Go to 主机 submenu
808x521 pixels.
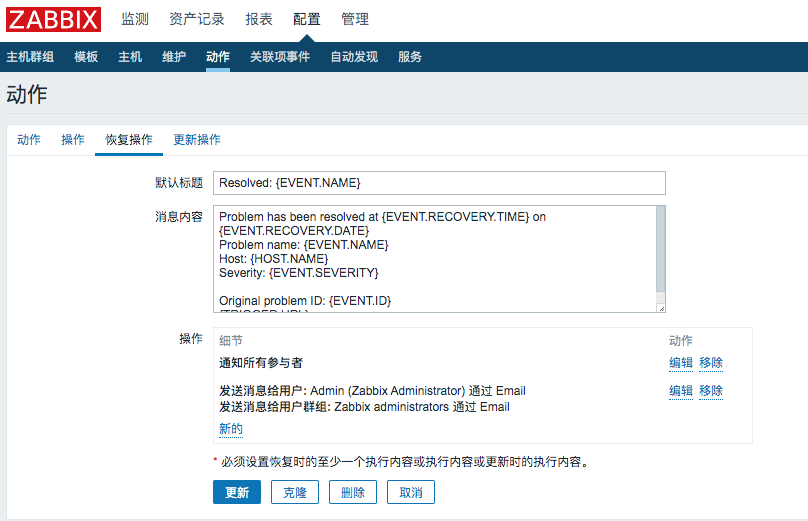coord(130,57)
